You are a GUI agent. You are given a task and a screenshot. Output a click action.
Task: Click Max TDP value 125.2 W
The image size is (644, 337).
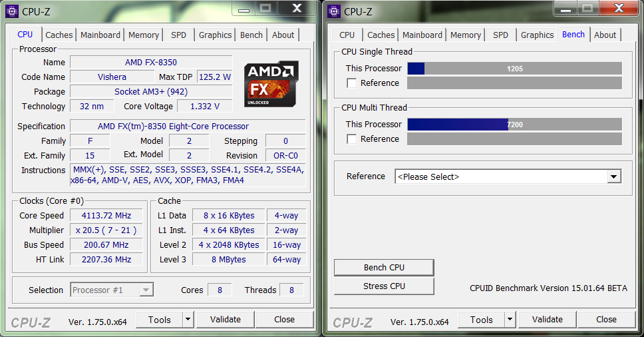coord(214,77)
